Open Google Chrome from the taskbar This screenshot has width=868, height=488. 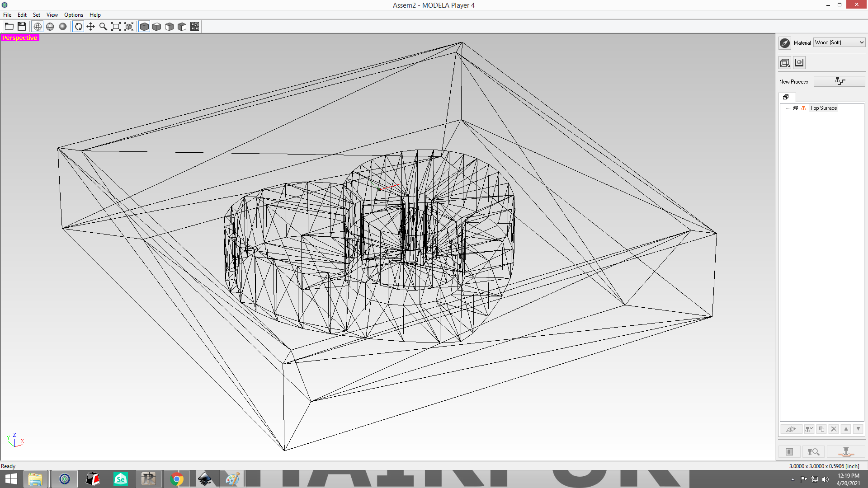(x=177, y=479)
